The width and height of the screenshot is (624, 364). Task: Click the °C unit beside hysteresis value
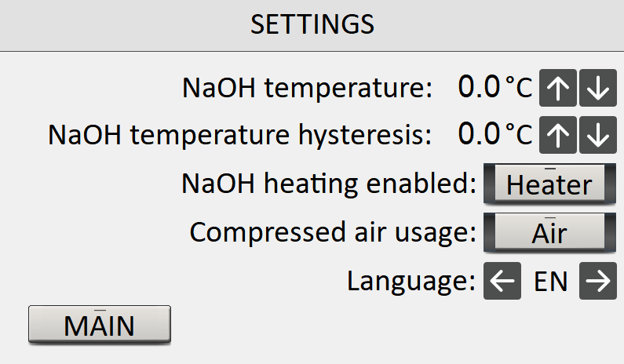518,135
